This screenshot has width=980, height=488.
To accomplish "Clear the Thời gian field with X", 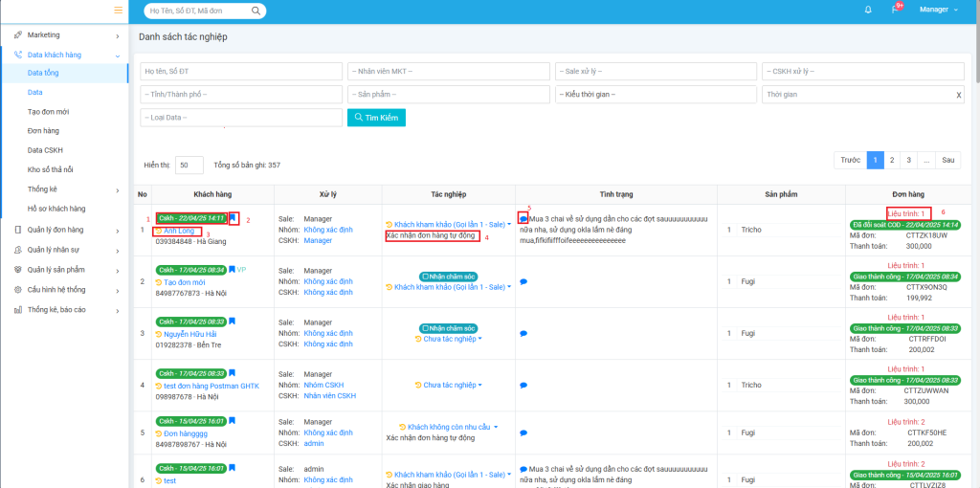I will 959,95.
